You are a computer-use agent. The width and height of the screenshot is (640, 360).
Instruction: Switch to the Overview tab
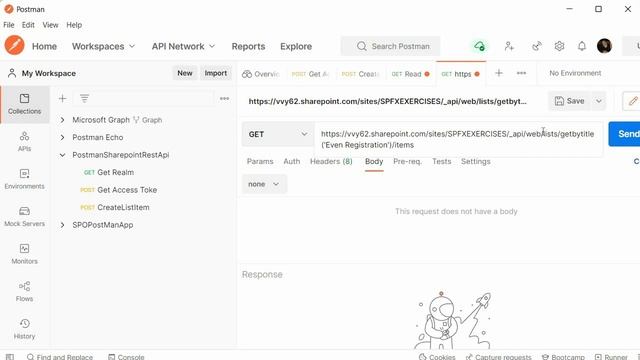[x=261, y=74]
